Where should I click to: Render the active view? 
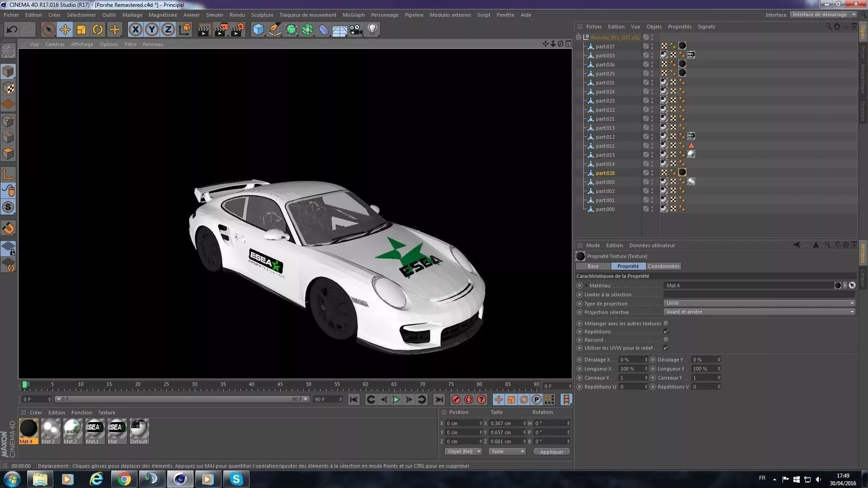[x=204, y=30]
